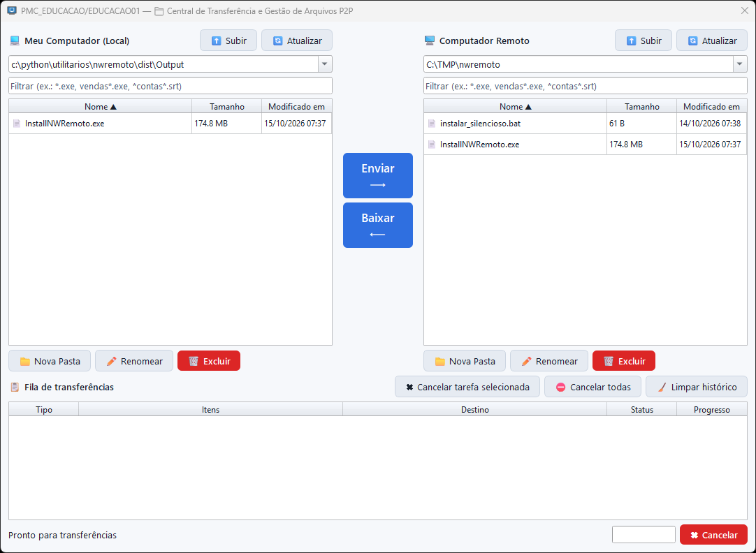Image resolution: width=756 pixels, height=553 pixels.
Task: Sort local files by Nome column
Action: tap(101, 106)
